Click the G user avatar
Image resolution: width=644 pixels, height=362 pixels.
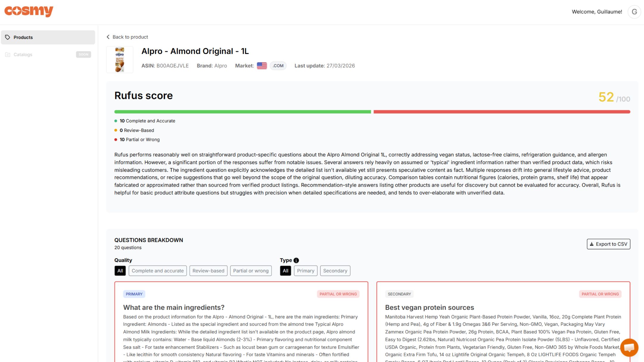[634, 12]
